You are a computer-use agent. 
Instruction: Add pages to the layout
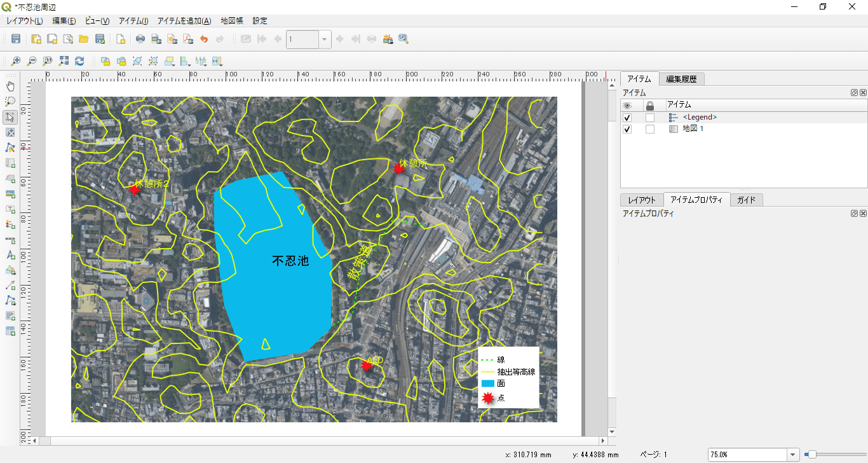pyautogui.click(x=120, y=39)
